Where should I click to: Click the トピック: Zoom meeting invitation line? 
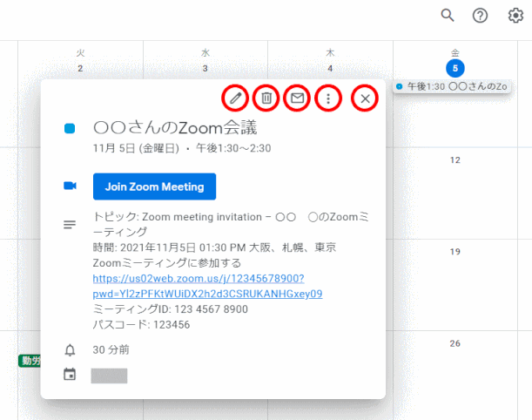[231, 224]
